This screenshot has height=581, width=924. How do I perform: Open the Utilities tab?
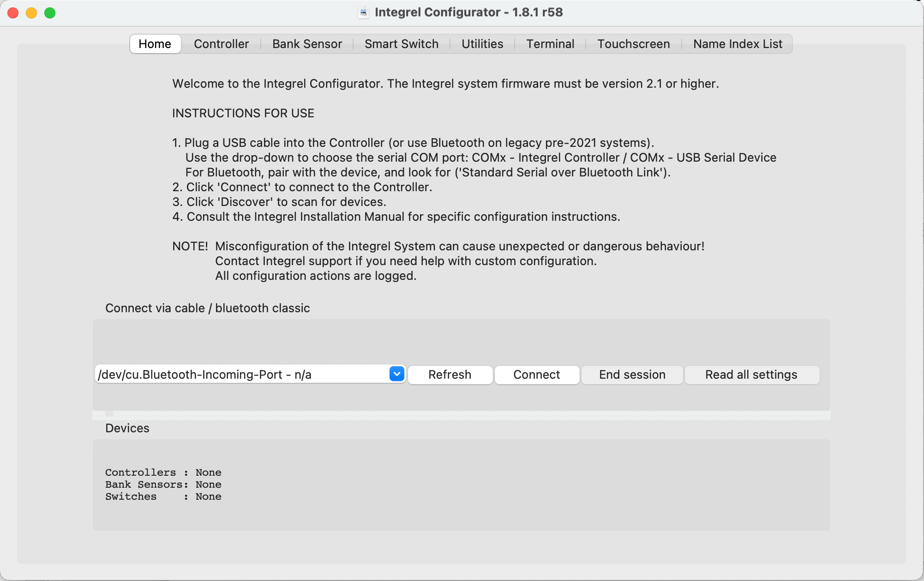click(482, 44)
